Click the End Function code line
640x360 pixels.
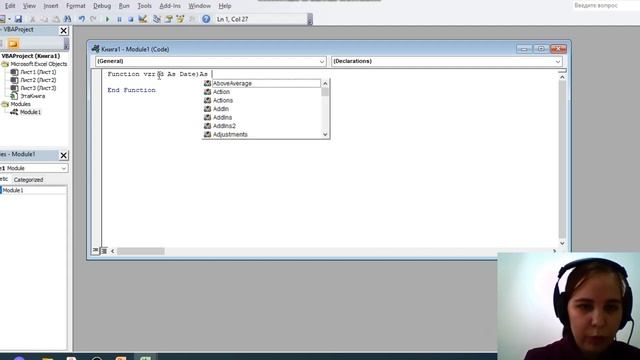click(131, 90)
